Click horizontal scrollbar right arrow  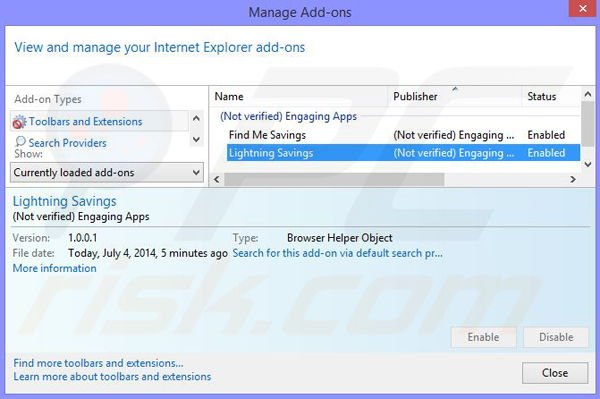pyautogui.click(x=573, y=179)
